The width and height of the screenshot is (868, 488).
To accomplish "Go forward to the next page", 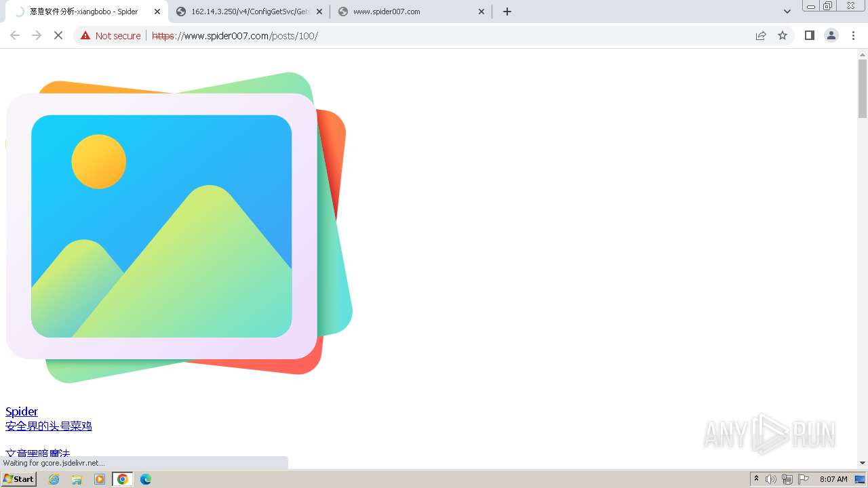I will coord(37,35).
